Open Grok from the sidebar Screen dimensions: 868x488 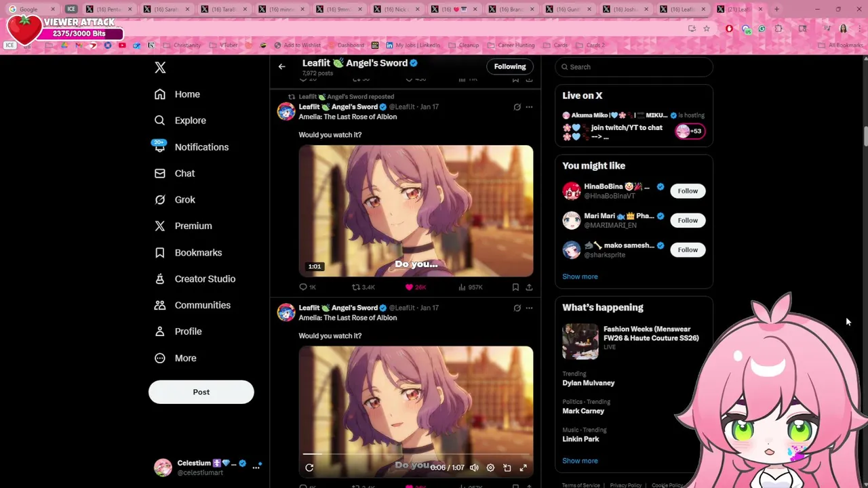point(174,200)
